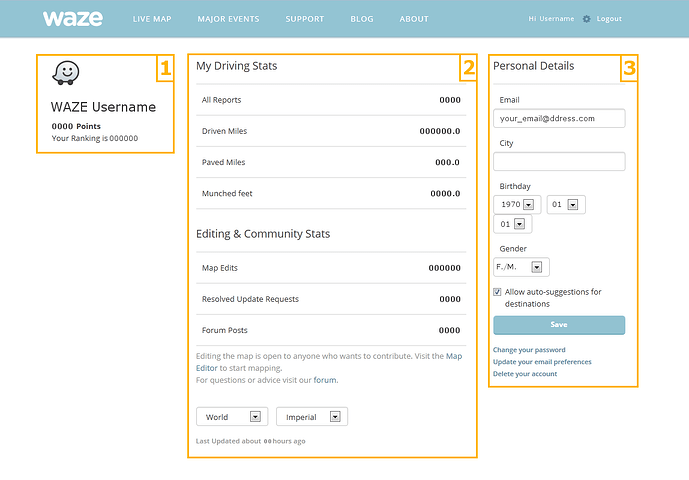
Task: Open the birthday day dropdown
Action: (x=512, y=224)
